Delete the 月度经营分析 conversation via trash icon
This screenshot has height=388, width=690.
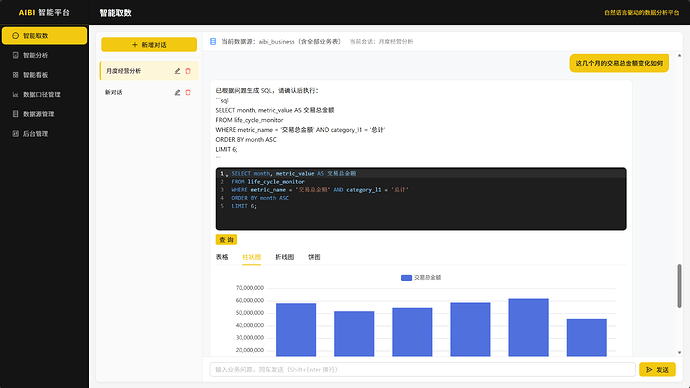[188, 71]
